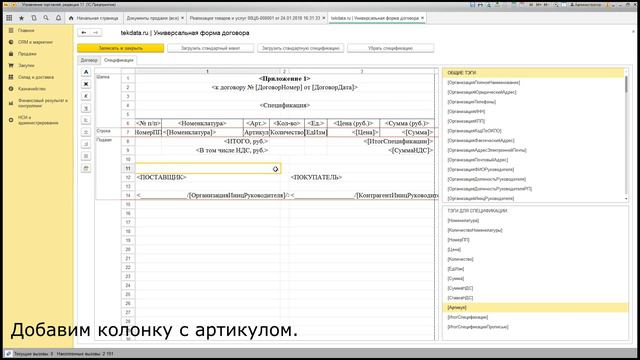Click the font 'A' tool in editor toolbar
640x360 pixels.
coord(86,72)
